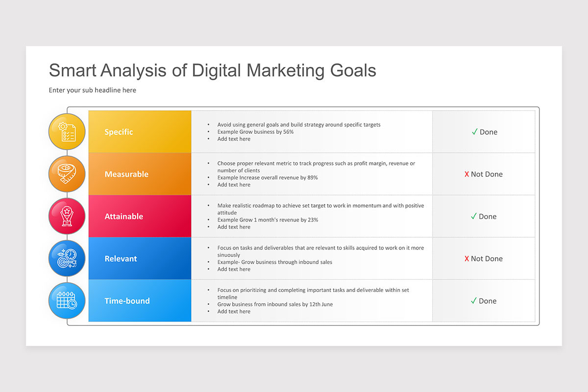The image size is (588, 392).
Task: Click the yellow checklist gear icon
Action: point(67,132)
